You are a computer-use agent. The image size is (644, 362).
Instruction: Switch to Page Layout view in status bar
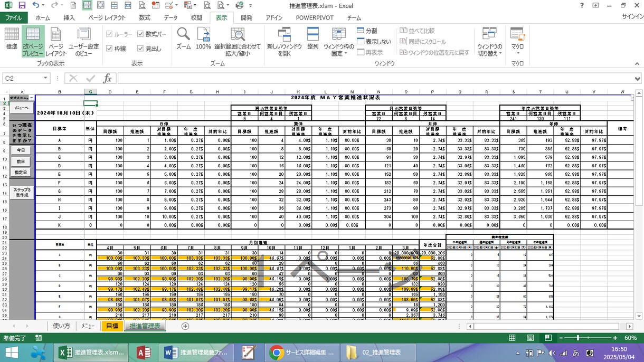point(530,338)
